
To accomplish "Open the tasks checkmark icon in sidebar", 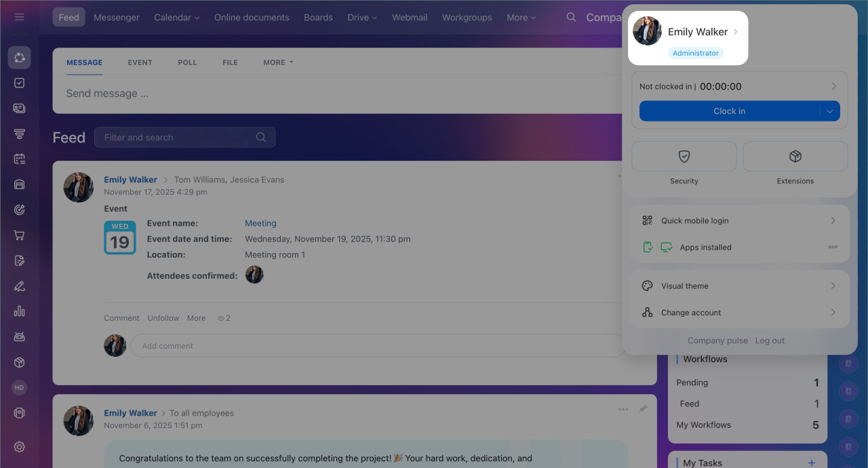I will tap(19, 83).
